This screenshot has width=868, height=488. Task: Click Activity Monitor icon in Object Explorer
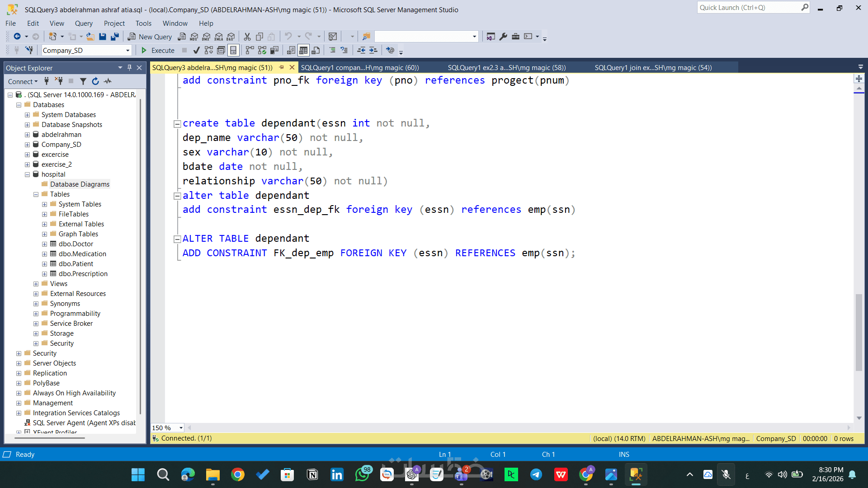(108, 81)
